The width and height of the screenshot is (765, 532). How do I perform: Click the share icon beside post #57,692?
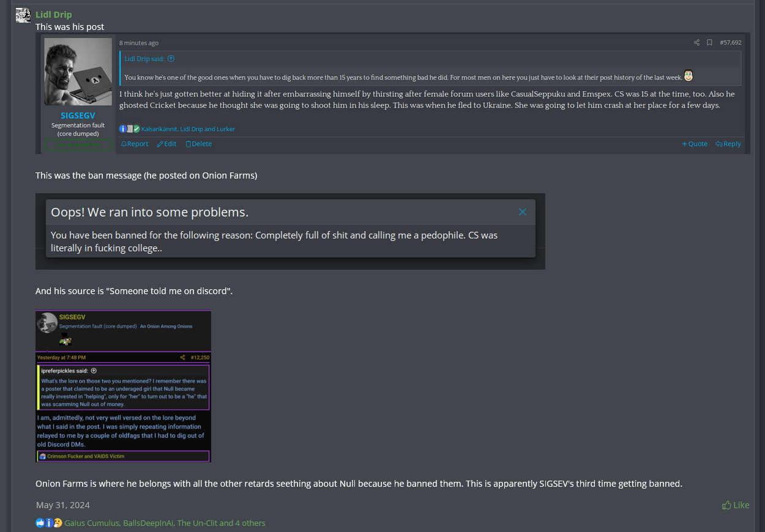point(696,43)
